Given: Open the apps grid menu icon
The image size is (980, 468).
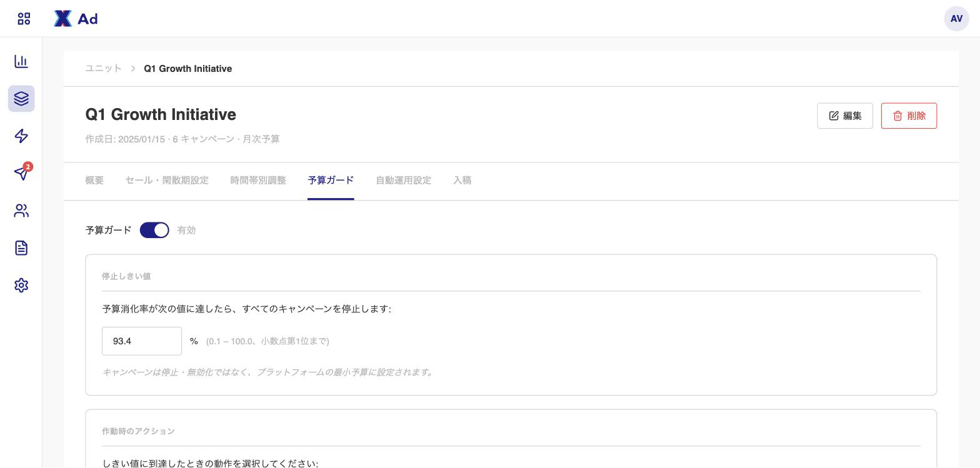Looking at the screenshot, I should click(24, 19).
